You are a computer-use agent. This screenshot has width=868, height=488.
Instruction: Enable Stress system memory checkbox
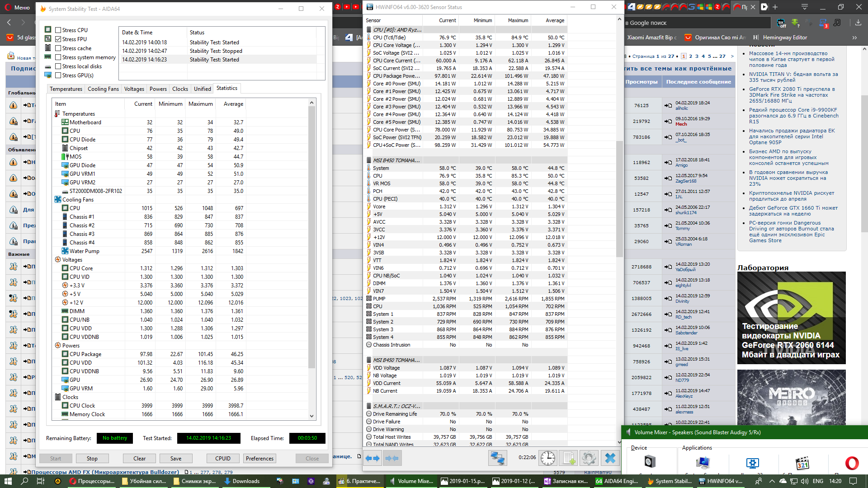[58, 57]
